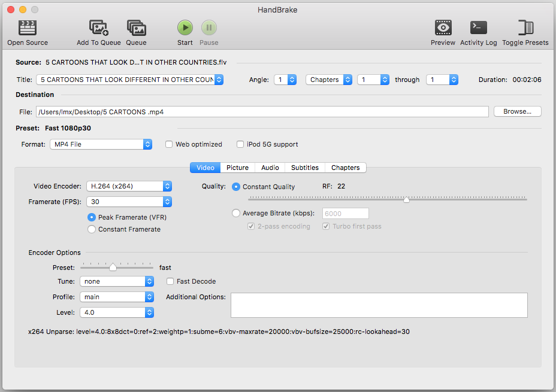
Task: Click the x264 Unparse settings text
Action: [219, 332]
